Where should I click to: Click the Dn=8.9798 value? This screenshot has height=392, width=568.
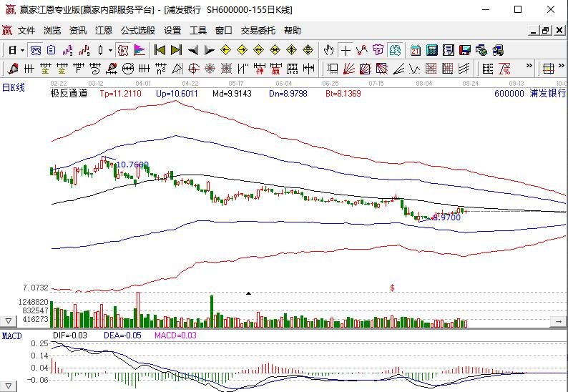(288, 94)
